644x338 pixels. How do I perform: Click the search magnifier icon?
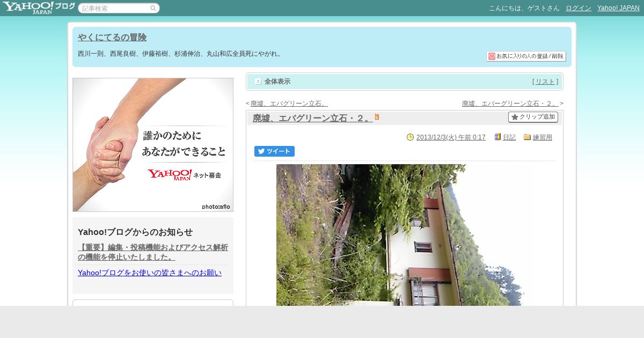tap(153, 8)
